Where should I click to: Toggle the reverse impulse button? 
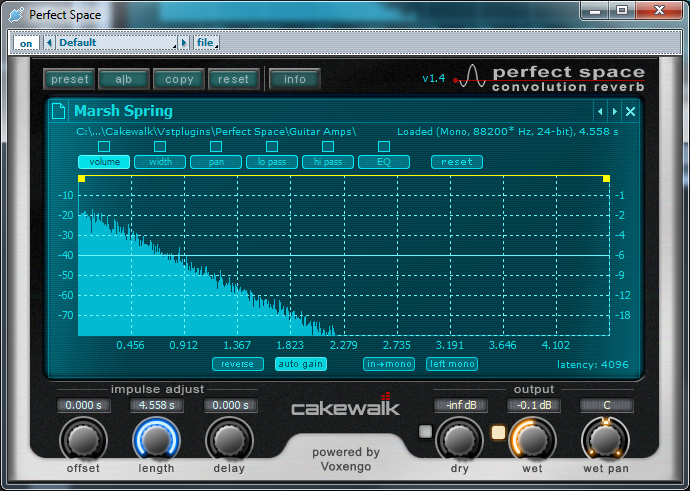238,364
